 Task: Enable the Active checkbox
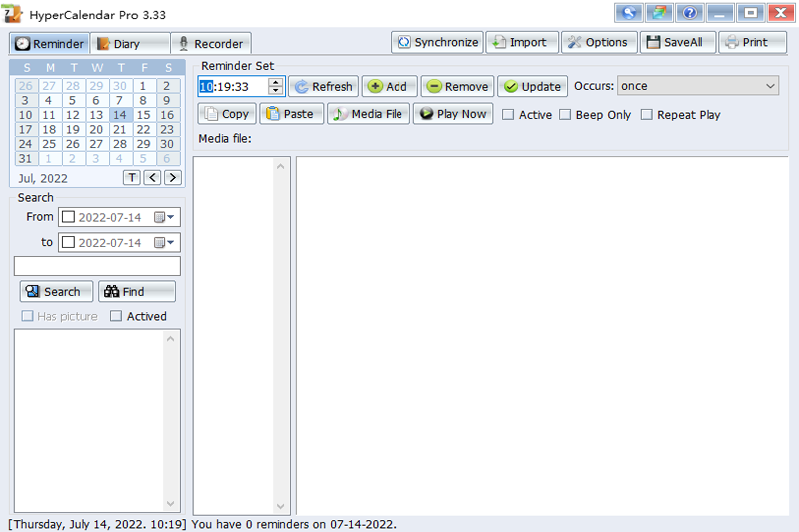click(x=508, y=115)
